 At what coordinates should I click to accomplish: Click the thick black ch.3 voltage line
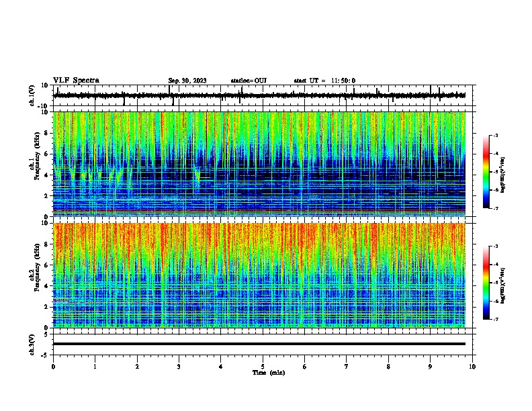pyautogui.click(x=259, y=344)
